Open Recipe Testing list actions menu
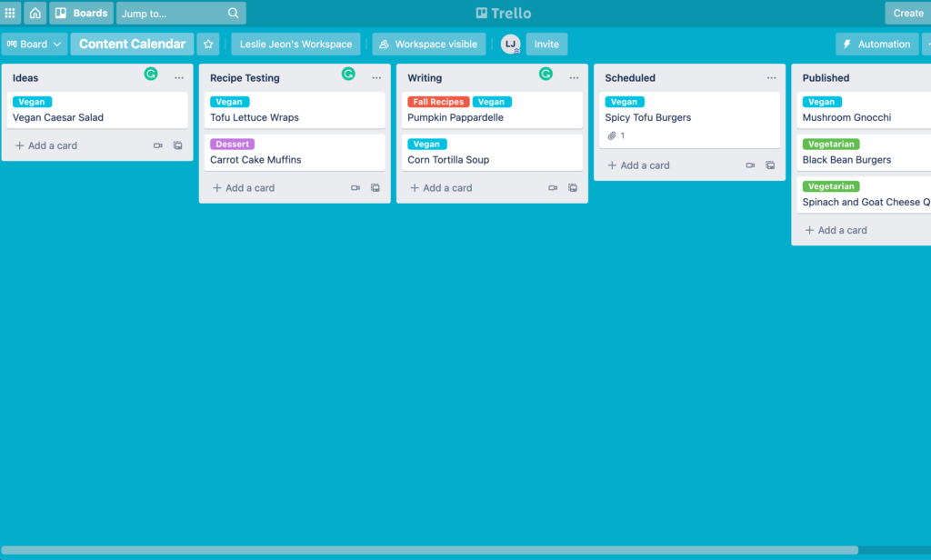Image resolution: width=931 pixels, height=560 pixels. tap(376, 78)
